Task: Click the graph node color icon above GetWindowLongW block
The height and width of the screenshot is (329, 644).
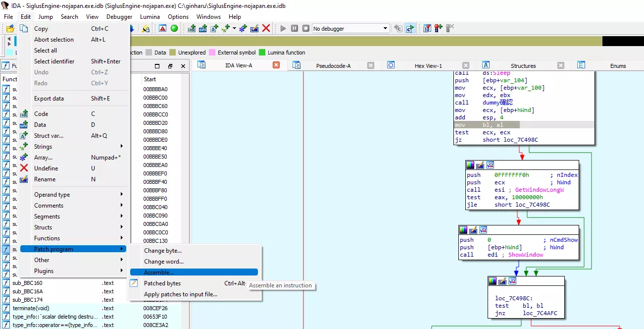Action: (470, 165)
